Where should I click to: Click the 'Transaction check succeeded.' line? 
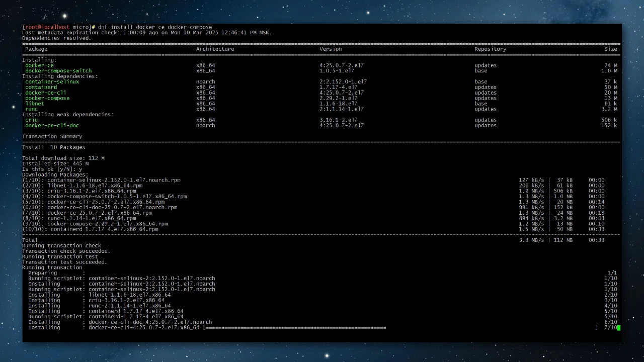click(x=66, y=251)
